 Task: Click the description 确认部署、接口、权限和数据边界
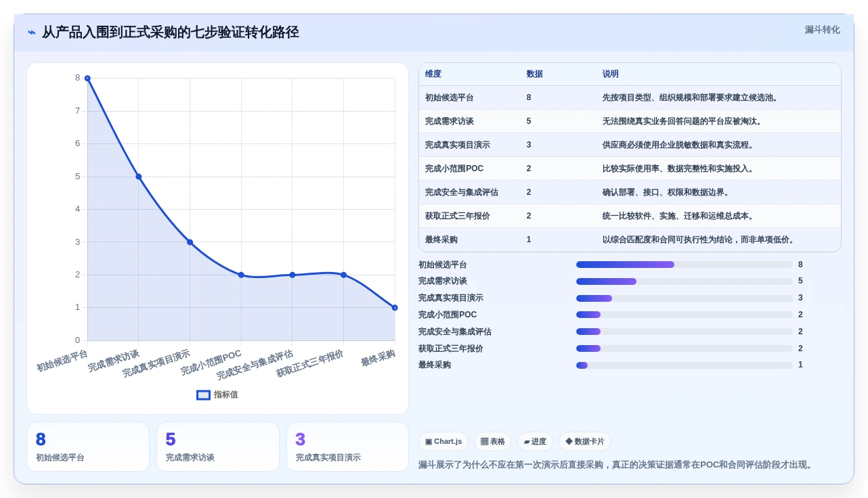(668, 193)
